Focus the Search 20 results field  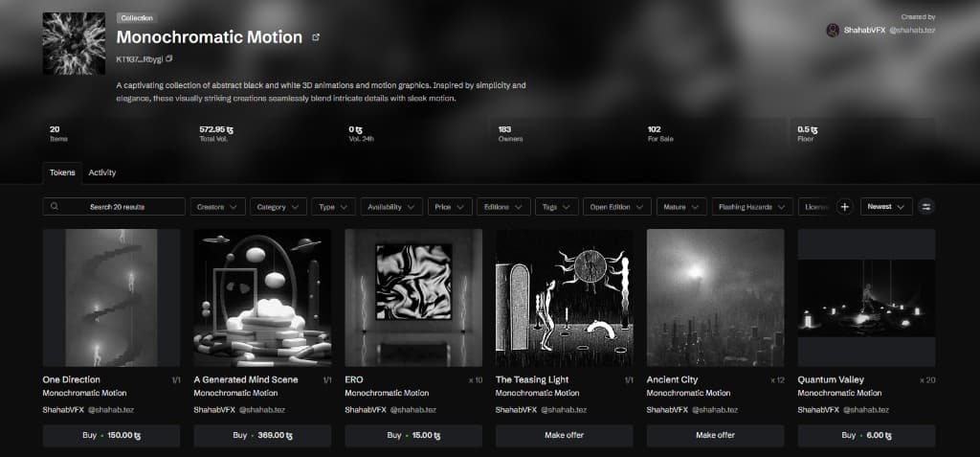click(114, 207)
